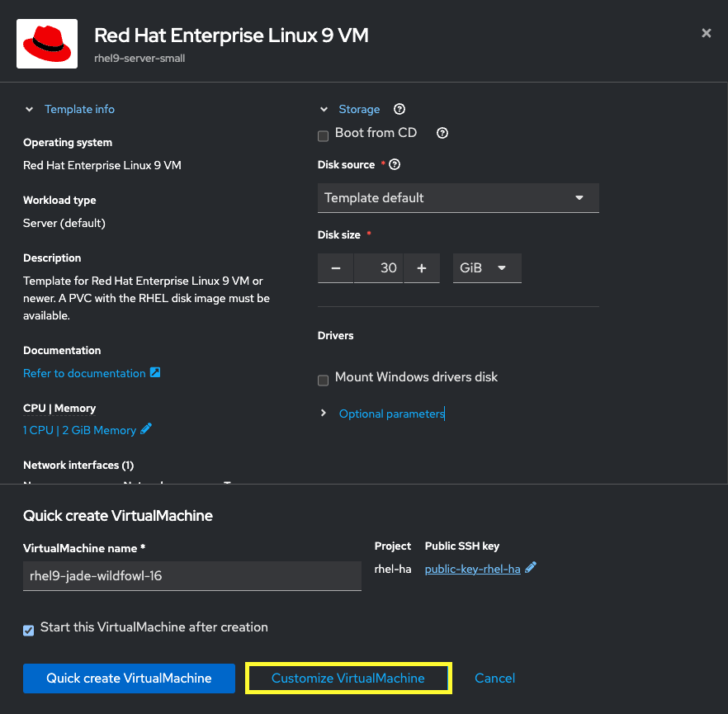Open the Disk source help icon
This screenshot has height=714, width=728.
coord(395,164)
